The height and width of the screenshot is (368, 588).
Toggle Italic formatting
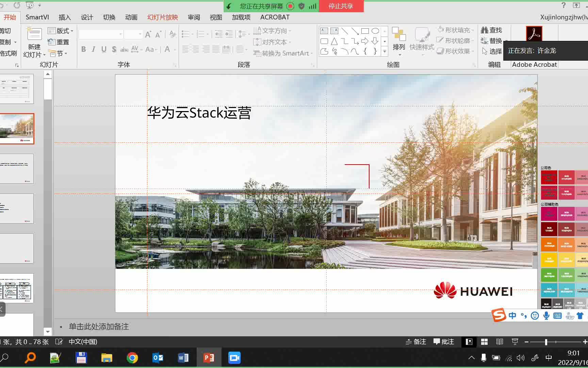[93, 49]
